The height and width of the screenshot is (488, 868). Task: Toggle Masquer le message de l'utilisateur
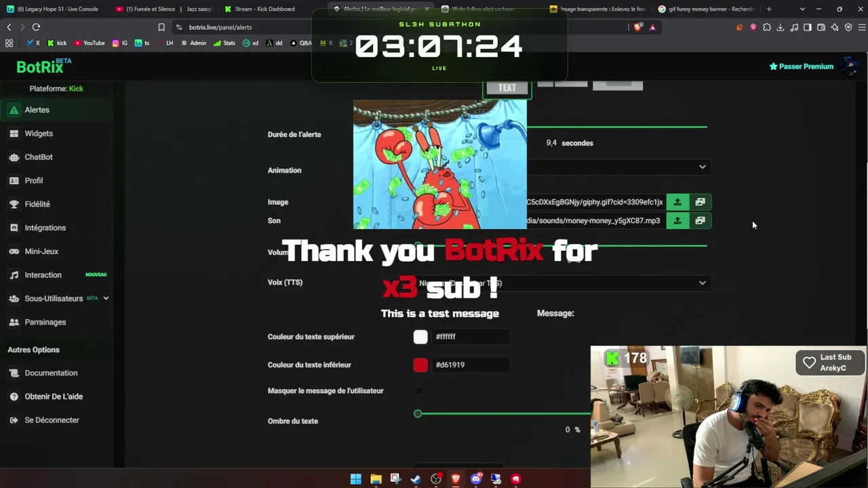(x=419, y=390)
